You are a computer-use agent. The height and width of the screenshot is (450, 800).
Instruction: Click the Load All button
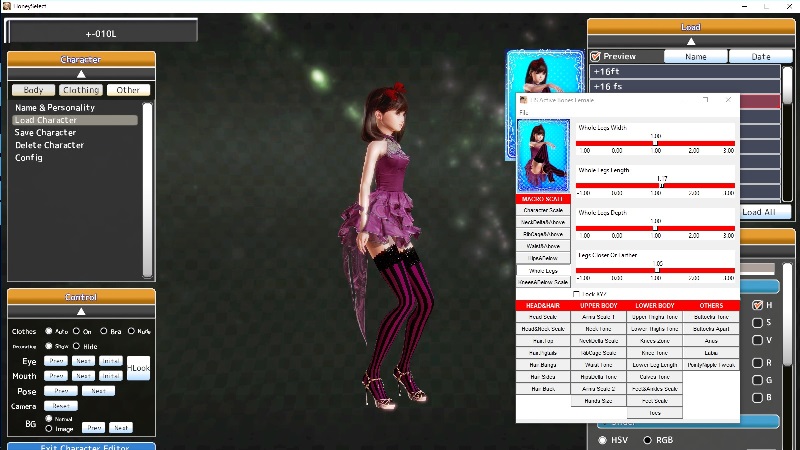pyautogui.click(x=759, y=212)
